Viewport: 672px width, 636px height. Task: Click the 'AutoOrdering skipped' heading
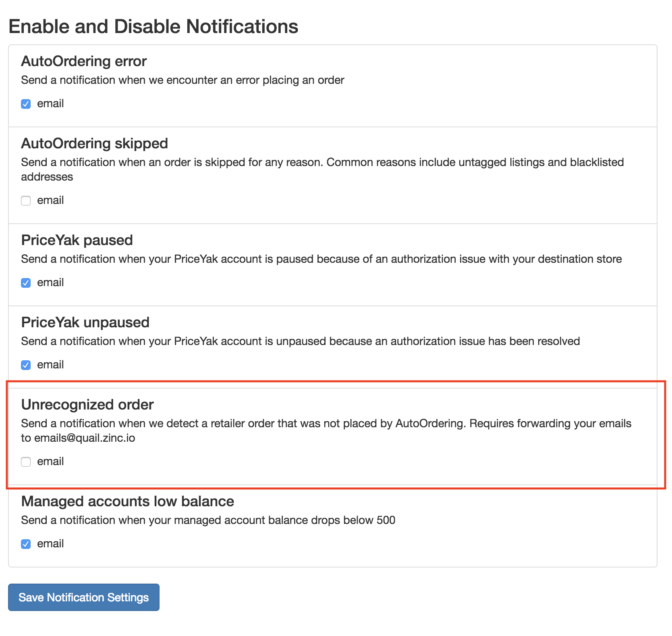pyautogui.click(x=95, y=143)
